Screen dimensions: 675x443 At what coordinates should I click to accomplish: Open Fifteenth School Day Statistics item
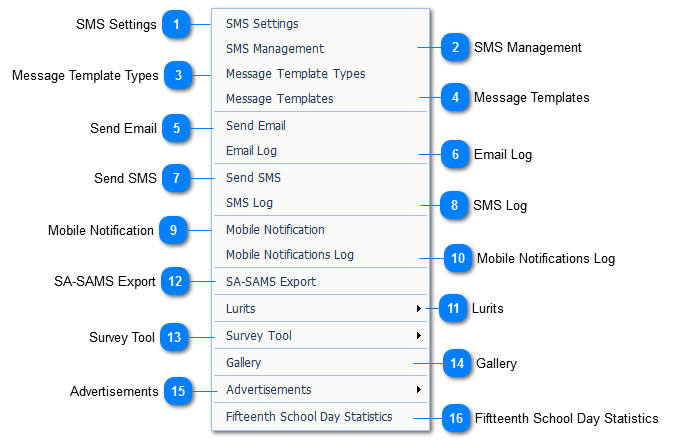(308, 417)
